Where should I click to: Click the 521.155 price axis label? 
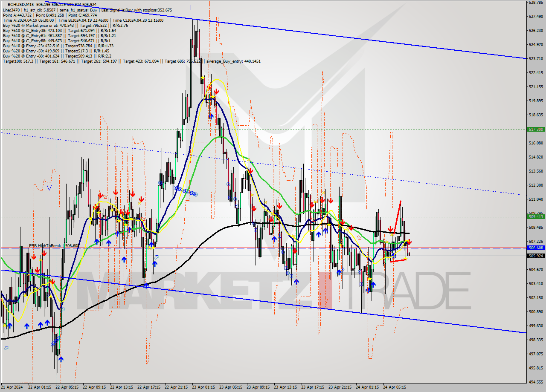535,87
